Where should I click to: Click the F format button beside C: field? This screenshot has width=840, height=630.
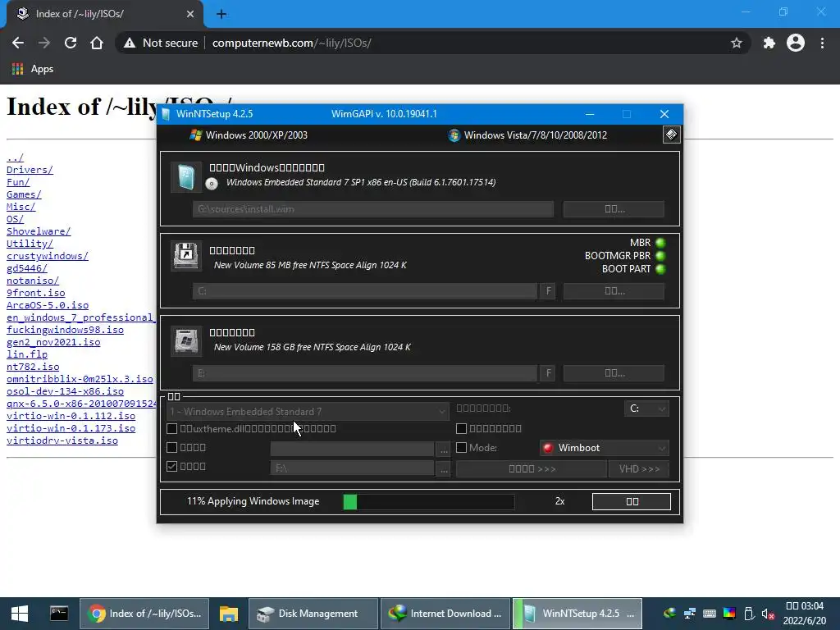(x=548, y=291)
